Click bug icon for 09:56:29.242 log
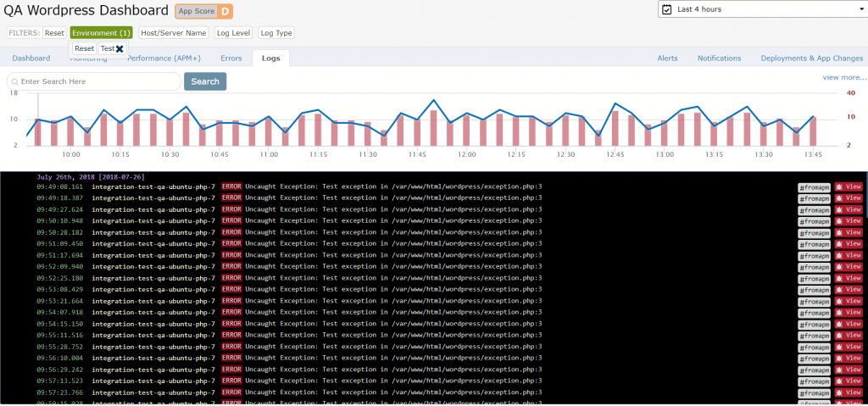868x406 pixels. pyautogui.click(x=840, y=370)
